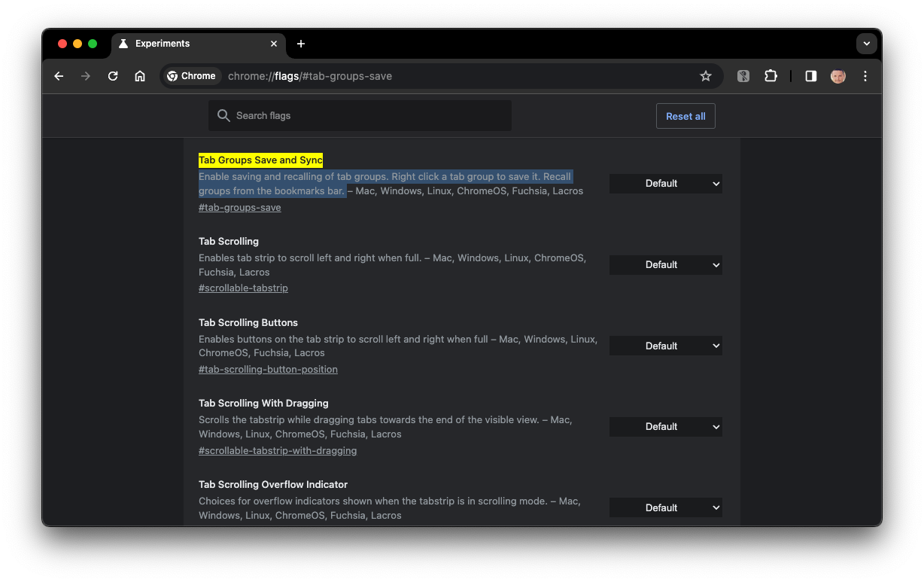Click the highlighted Tab Groups description text

(x=385, y=184)
